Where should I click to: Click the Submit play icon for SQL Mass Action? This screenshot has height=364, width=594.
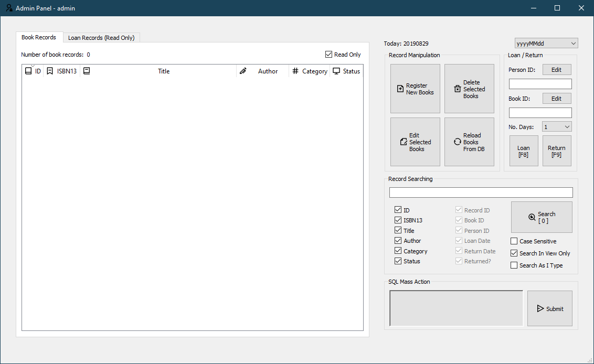pyautogui.click(x=540, y=308)
